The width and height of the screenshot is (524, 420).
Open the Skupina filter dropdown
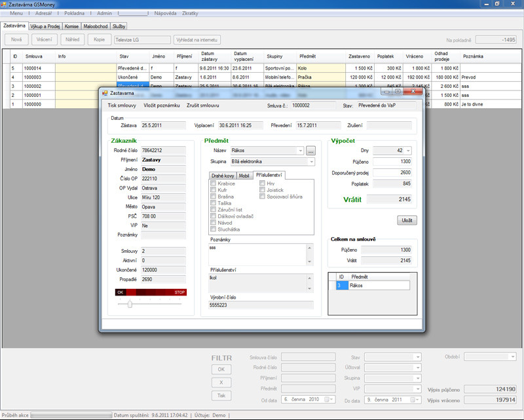[x=418, y=378]
